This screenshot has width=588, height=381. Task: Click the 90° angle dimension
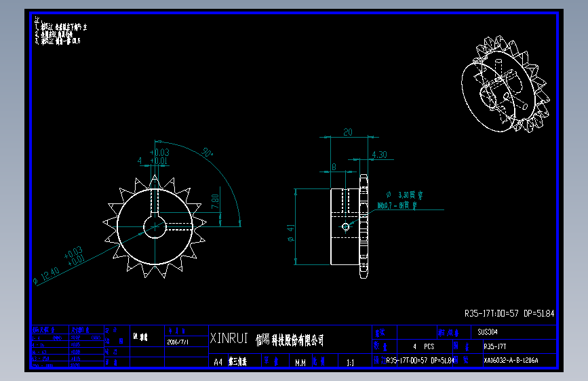tap(207, 153)
